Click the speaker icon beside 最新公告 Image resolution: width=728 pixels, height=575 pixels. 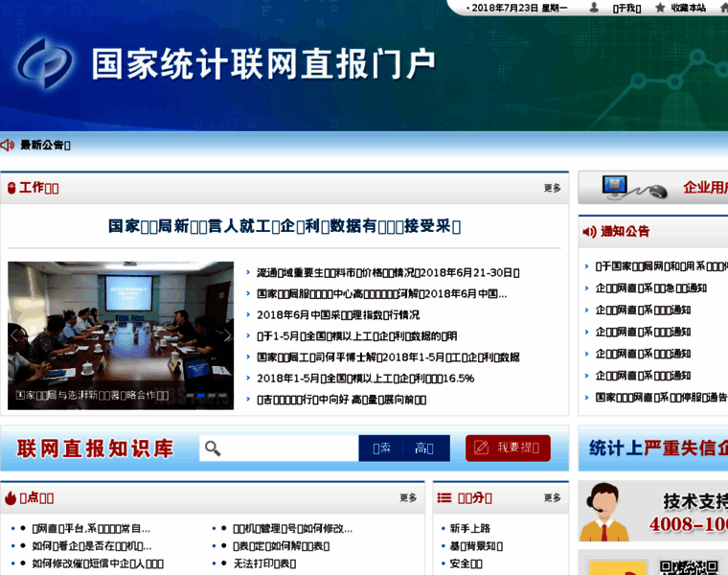[x=9, y=145]
